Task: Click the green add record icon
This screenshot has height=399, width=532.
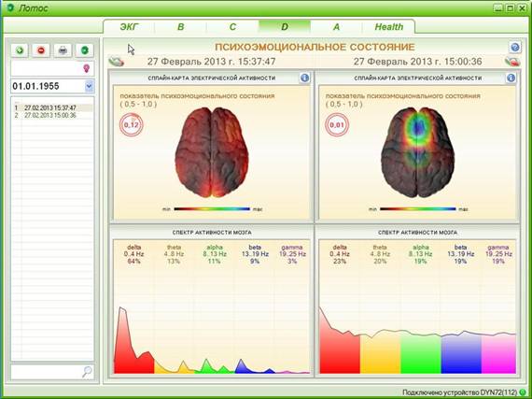Action: pos(20,50)
